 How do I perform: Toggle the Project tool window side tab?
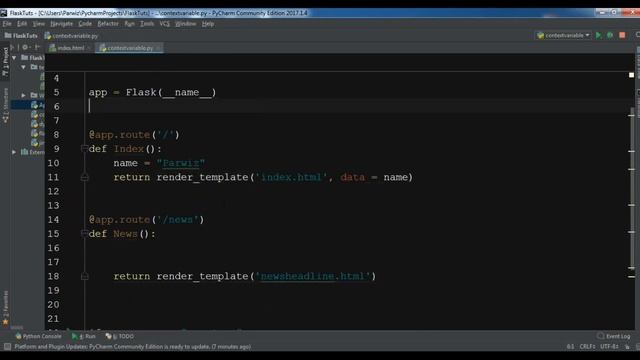[5, 61]
